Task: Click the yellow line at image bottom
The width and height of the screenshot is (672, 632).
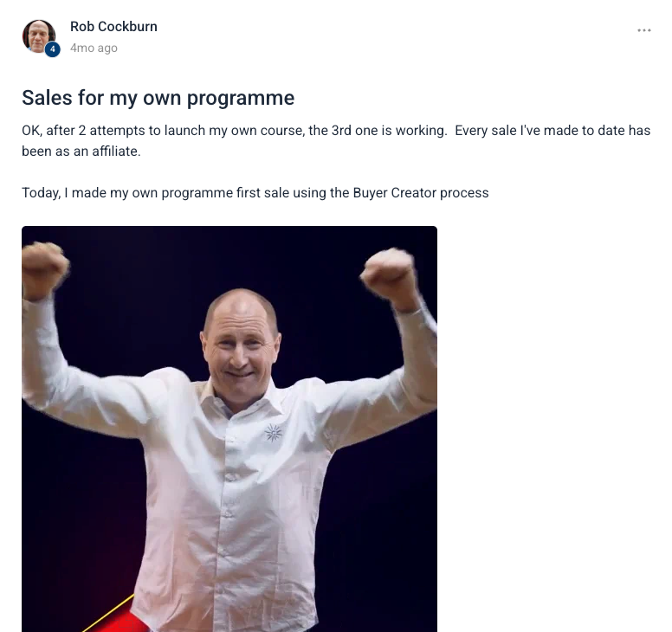Action: [108, 614]
